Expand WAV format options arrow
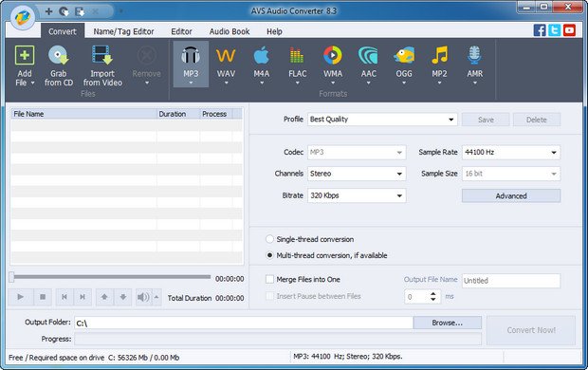This screenshot has width=588, height=370. coord(226,83)
